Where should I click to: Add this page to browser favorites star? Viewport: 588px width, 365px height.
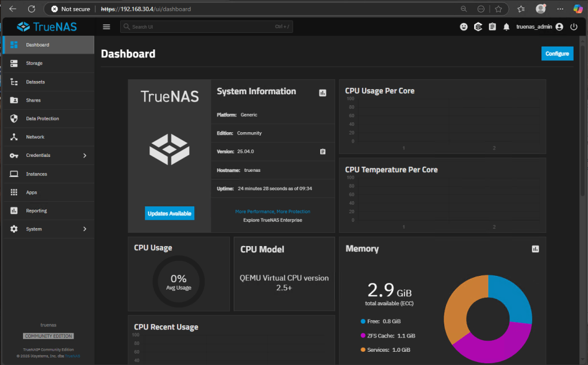click(x=498, y=9)
